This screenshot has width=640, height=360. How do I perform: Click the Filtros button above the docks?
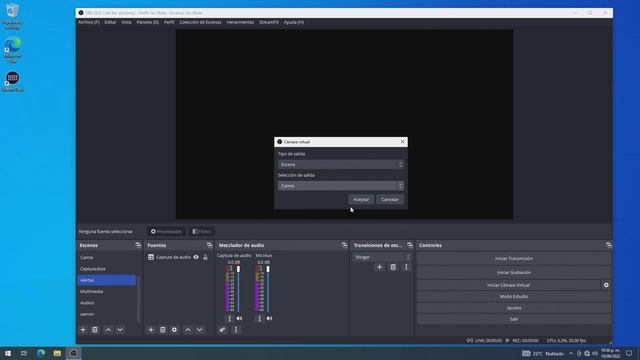[202, 231]
